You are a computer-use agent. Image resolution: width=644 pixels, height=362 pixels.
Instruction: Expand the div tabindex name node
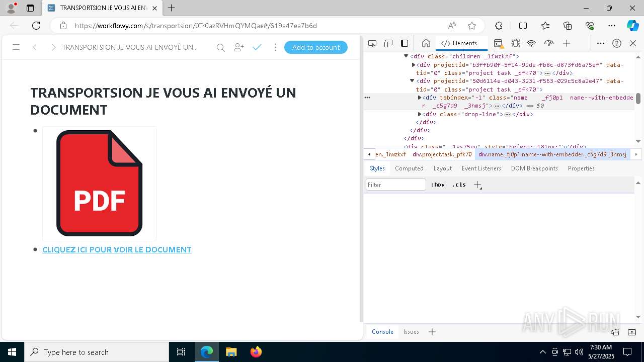(x=420, y=98)
